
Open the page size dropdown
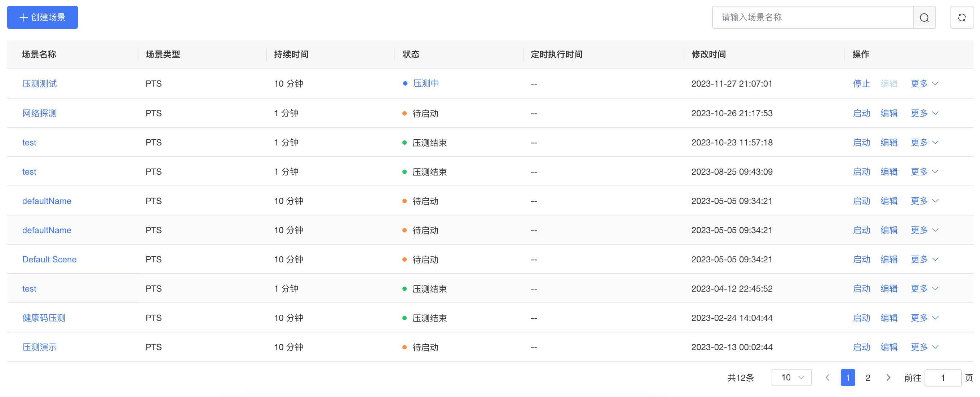pyautogui.click(x=791, y=377)
